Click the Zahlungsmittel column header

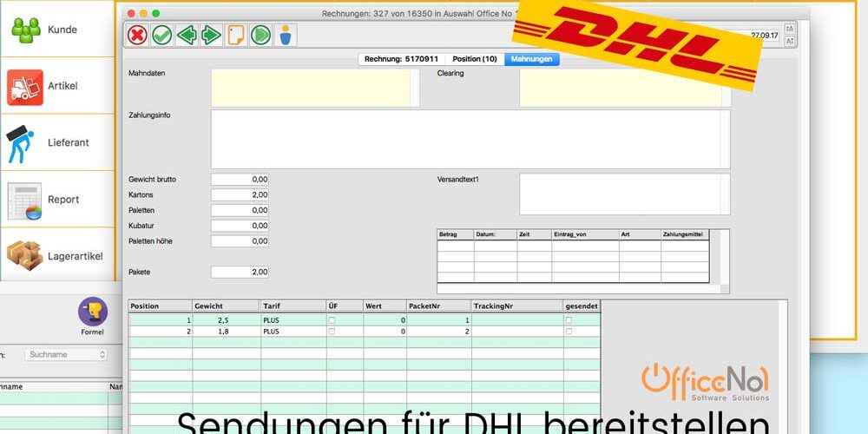tap(685, 234)
